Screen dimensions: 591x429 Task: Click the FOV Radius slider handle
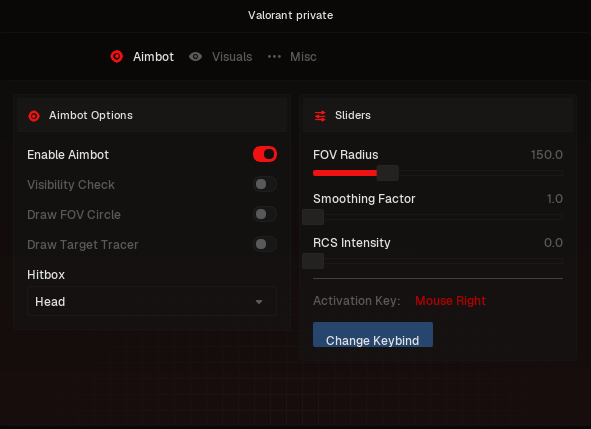tap(387, 173)
